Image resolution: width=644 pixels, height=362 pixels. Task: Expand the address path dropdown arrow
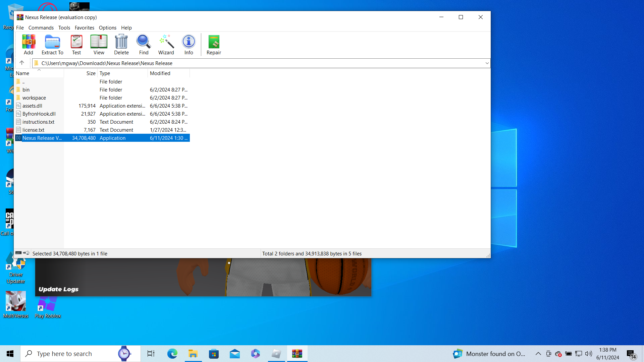pos(487,63)
